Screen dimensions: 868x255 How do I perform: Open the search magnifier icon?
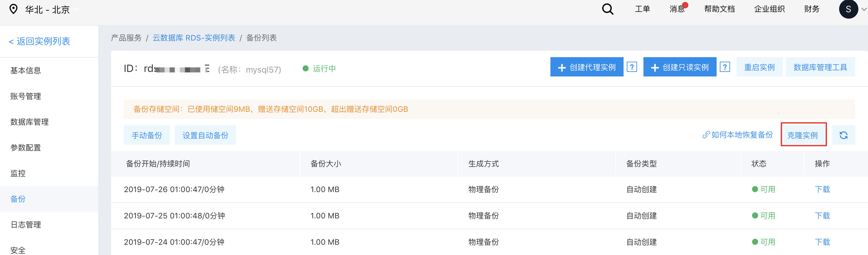(608, 9)
